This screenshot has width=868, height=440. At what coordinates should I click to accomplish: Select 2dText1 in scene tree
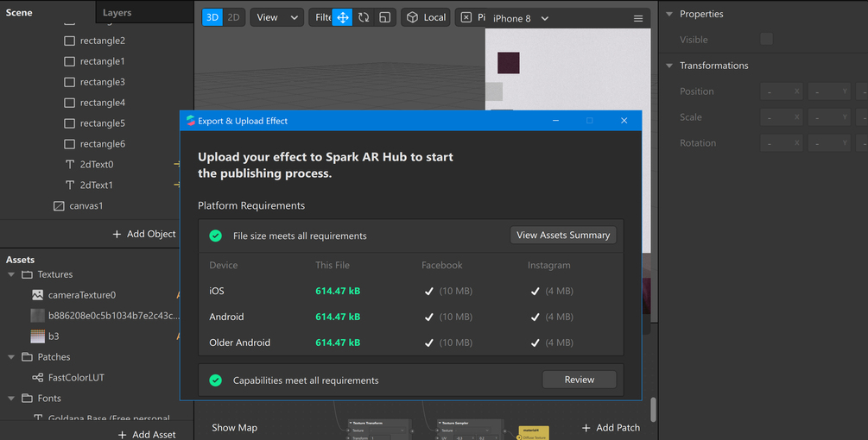tap(97, 185)
